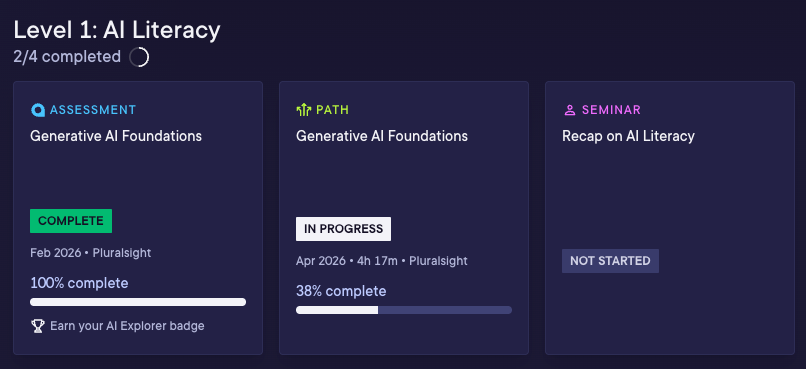
Task: Click the 100% complete progress bar
Action: (138, 302)
